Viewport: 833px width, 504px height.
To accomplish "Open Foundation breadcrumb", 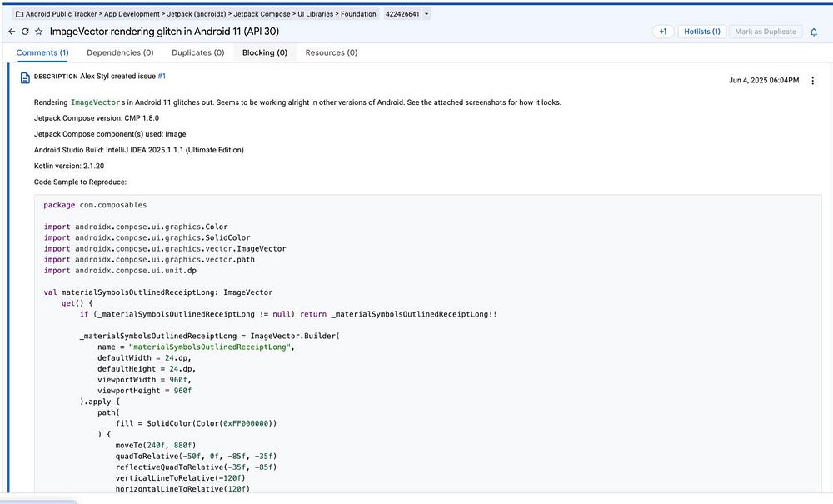I will point(358,14).
